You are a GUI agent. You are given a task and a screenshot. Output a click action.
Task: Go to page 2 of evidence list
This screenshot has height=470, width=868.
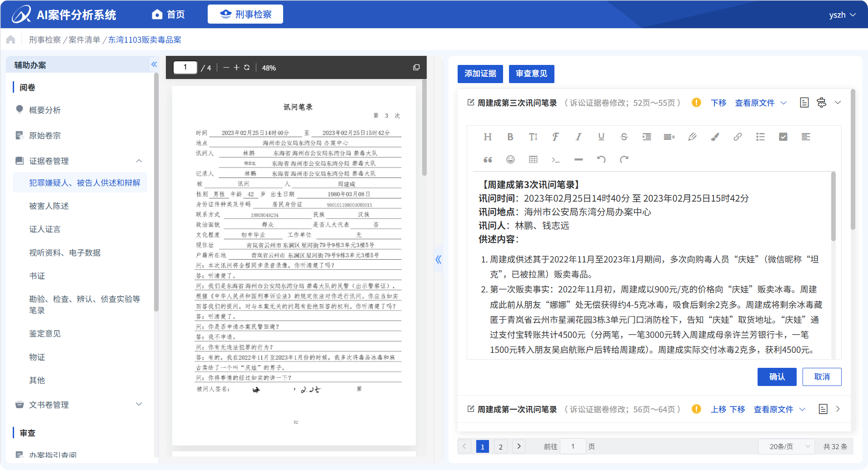coord(500,447)
